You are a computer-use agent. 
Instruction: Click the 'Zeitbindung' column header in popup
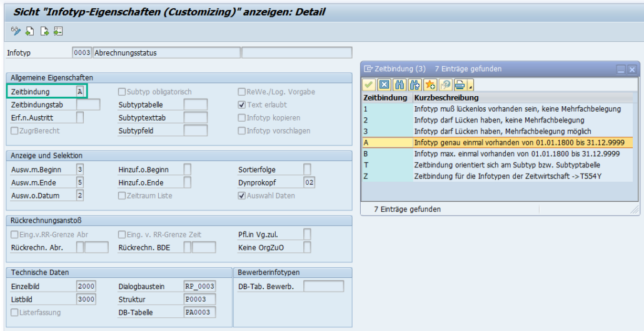click(x=385, y=97)
